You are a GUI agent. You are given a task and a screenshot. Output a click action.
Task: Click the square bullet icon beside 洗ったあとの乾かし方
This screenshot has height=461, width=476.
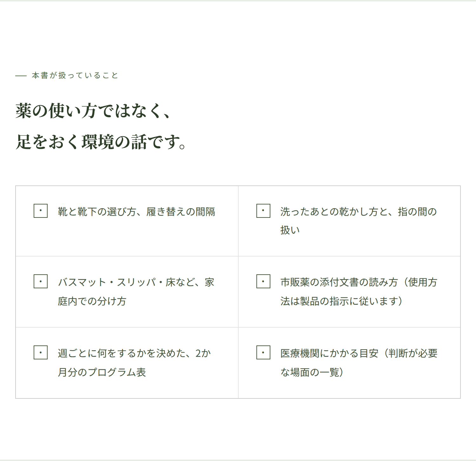point(263,211)
